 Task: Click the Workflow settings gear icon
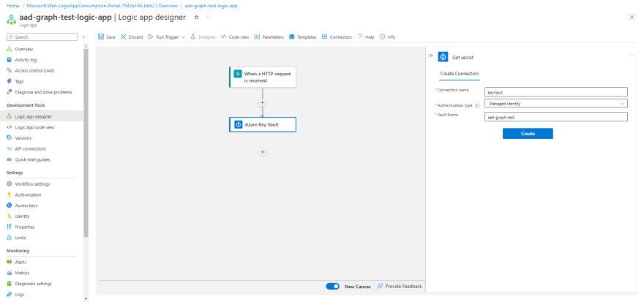(x=10, y=184)
